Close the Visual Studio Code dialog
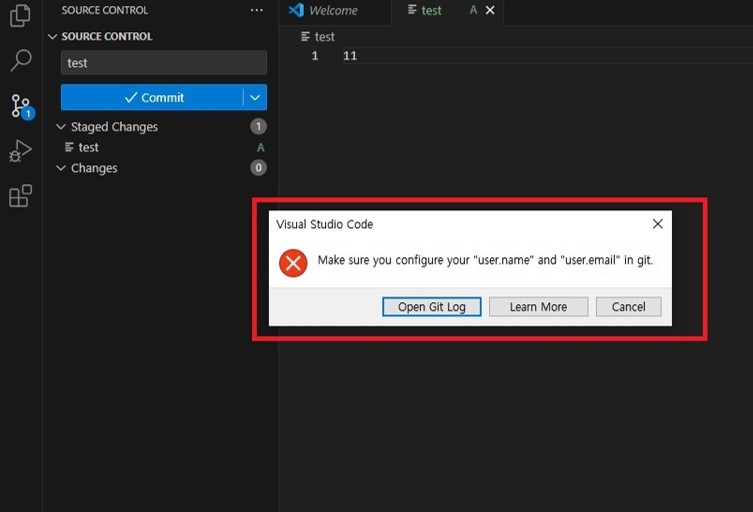 [658, 224]
